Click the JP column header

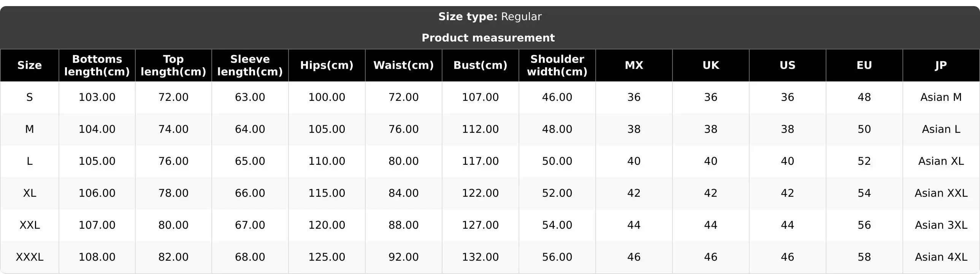pyautogui.click(x=941, y=65)
